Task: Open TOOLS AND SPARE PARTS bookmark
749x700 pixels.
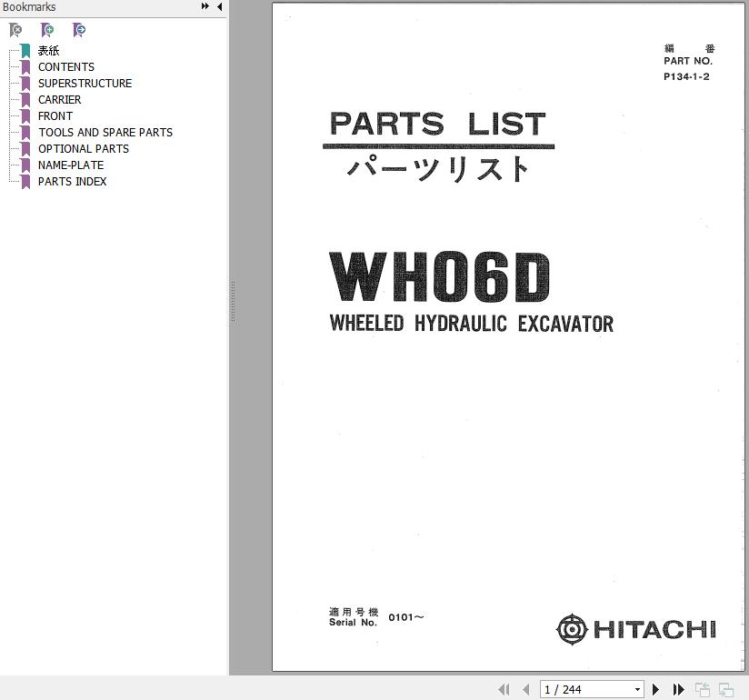Action: tap(105, 133)
